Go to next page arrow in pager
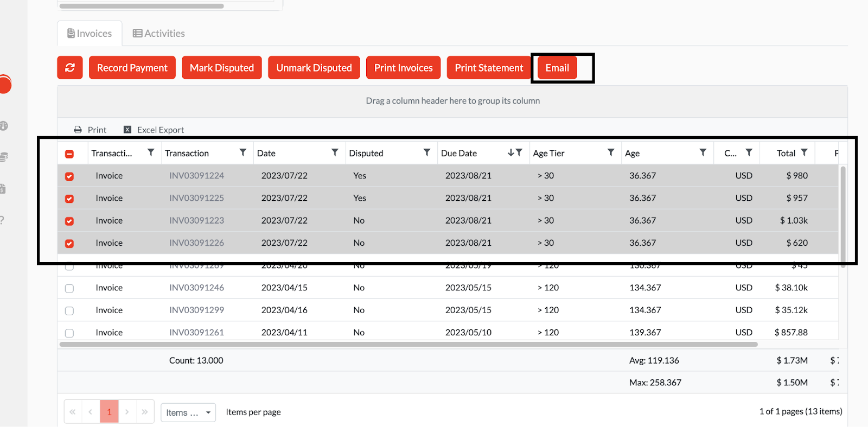This screenshot has height=439, width=868. [x=127, y=412]
